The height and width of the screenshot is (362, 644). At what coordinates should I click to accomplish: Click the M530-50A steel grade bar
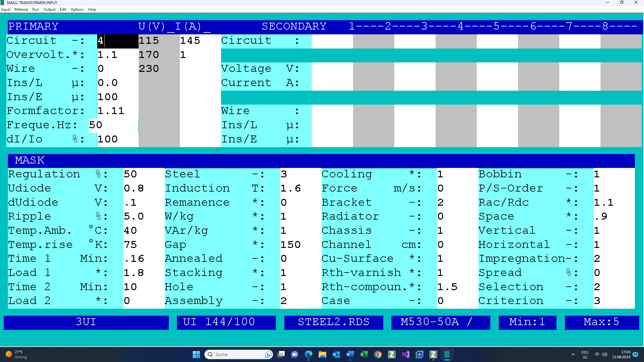(x=441, y=323)
